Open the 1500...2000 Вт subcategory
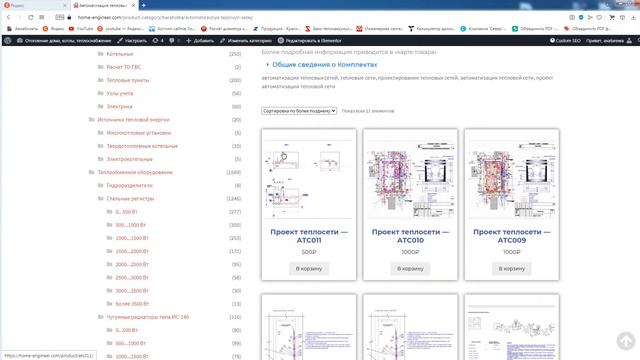The width and height of the screenshot is (640, 360). 132,251
